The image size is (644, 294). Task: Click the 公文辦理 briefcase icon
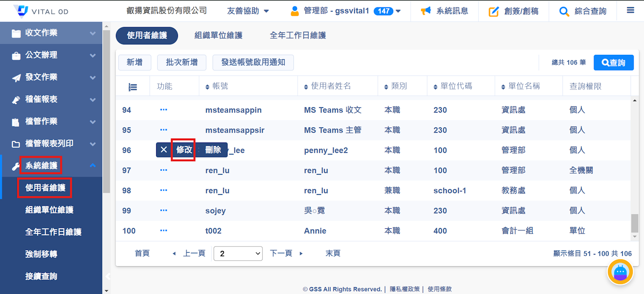click(16, 56)
